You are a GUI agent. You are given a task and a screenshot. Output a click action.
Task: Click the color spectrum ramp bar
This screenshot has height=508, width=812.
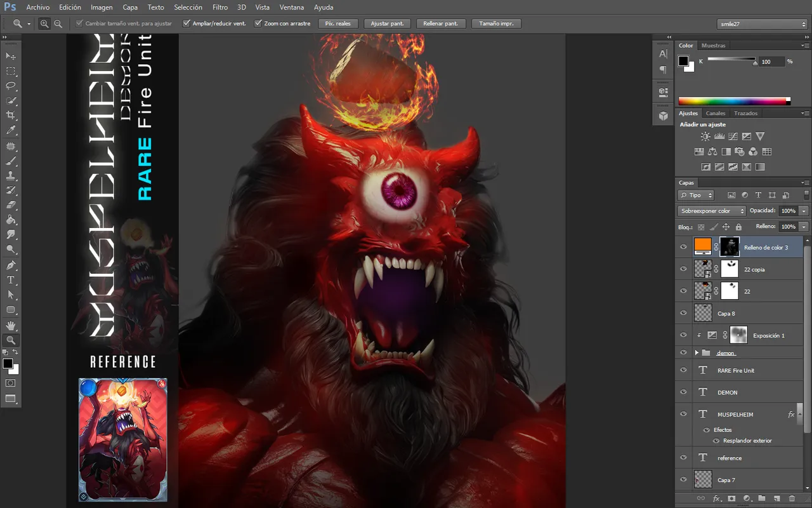pyautogui.click(x=734, y=101)
